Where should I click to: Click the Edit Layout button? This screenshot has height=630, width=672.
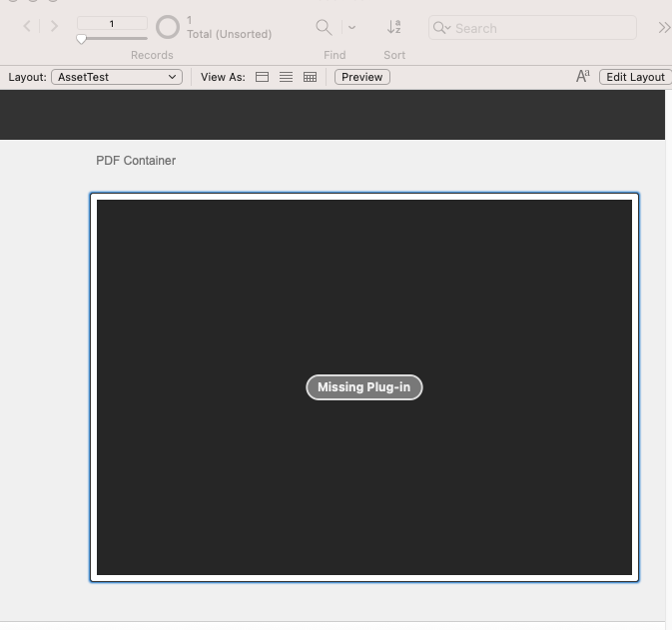[x=635, y=77]
